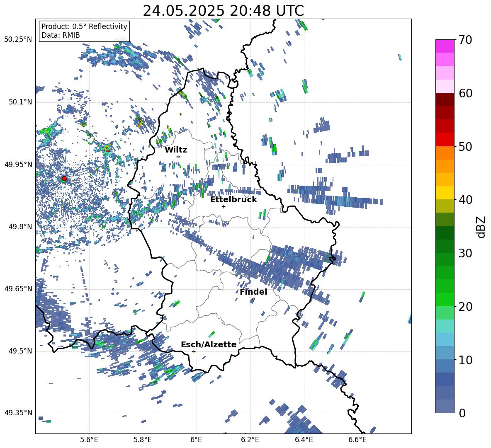Click the 60 tick label on colorbar
This screenshot has height=448, width=491.
465,93
